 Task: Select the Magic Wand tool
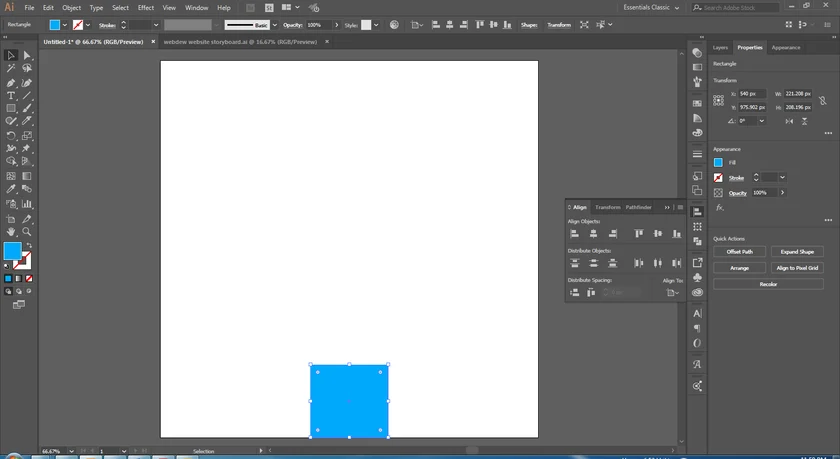coord(11,69)
